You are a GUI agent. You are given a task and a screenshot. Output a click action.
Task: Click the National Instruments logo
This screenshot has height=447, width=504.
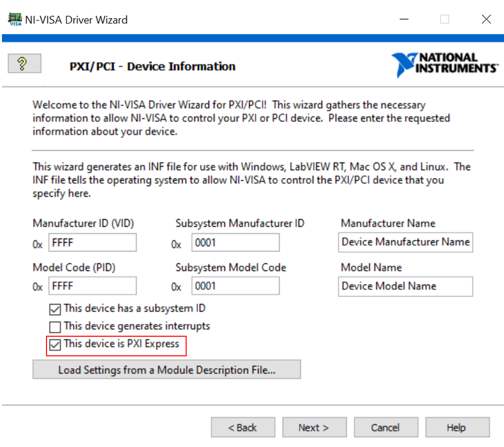[445, 65]
